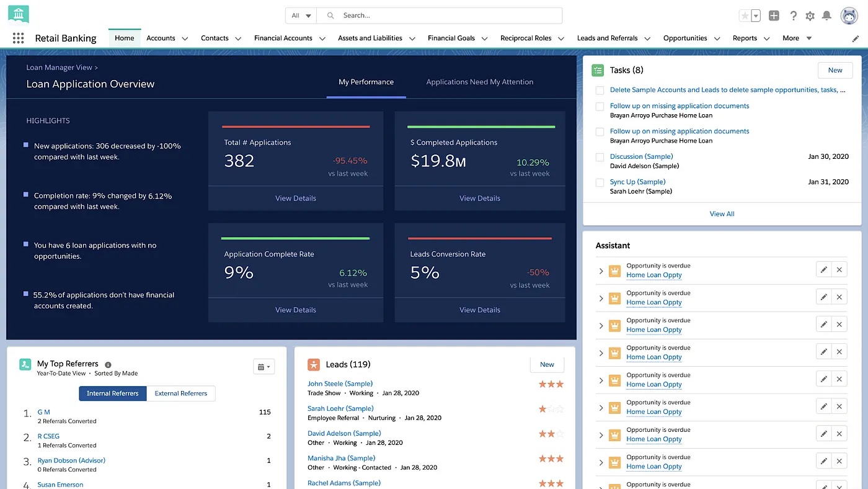Open the notifications bell
The width and height of the screenshot is (868, 489).
pyautogui.click(x=826, y=16)
